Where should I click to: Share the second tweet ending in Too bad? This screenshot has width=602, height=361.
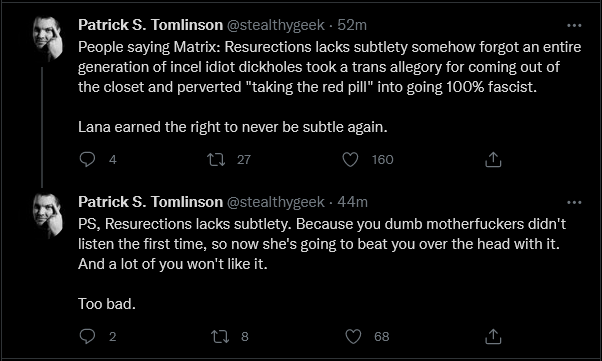493,336
